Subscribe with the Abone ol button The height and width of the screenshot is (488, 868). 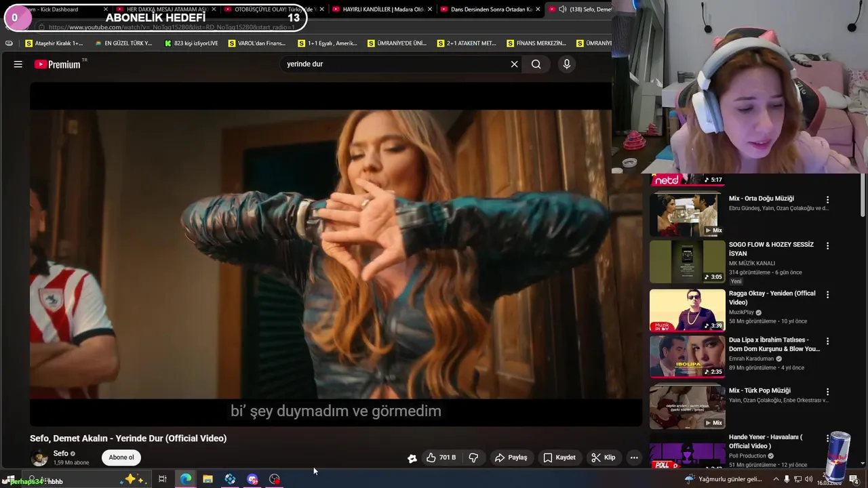point(121,457)
